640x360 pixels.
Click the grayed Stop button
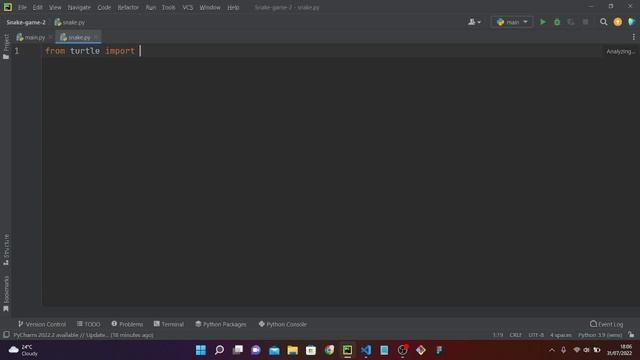(x=585, y=22)
